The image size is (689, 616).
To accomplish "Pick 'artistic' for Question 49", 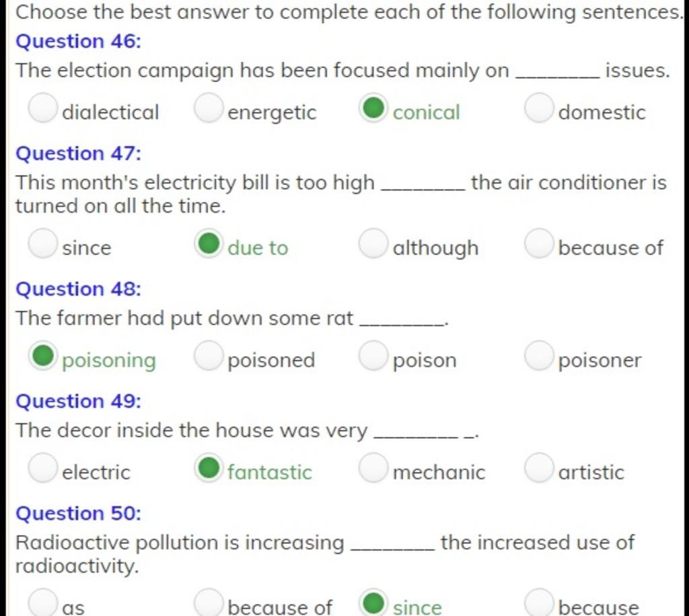I will tap(539, 468).
